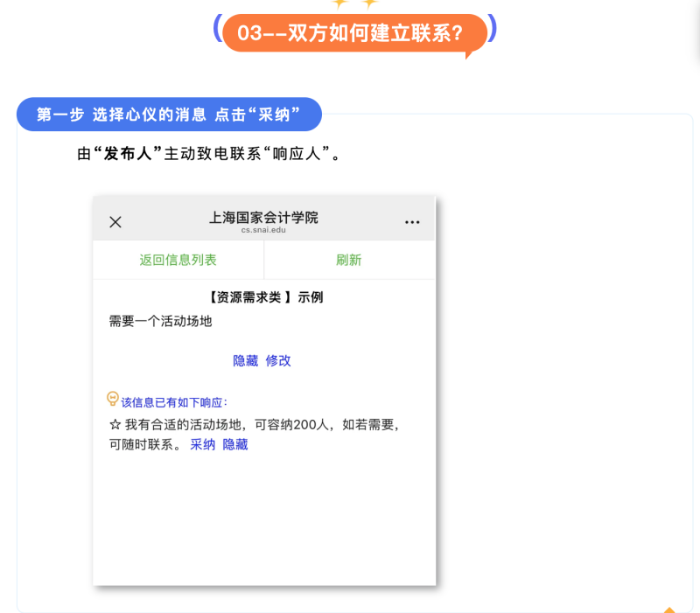The height and width of the screenshot is (613, 700).
Task: Select the 需要一个活动场地 post text
Action: (160, 321)
